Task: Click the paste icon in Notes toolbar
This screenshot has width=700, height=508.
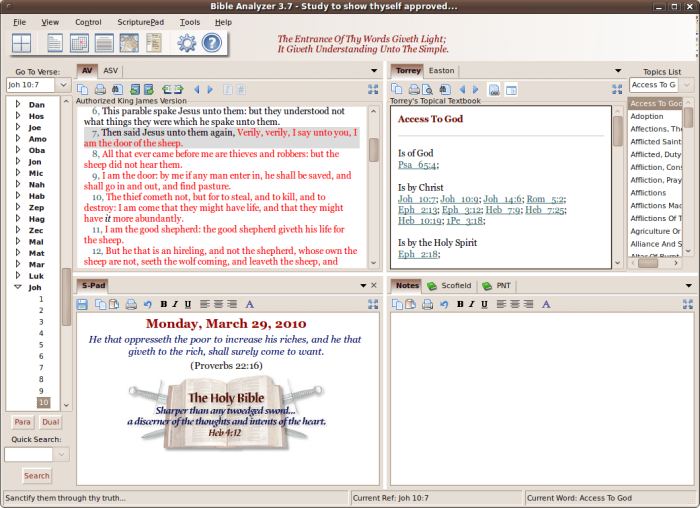Action: (410, 304)
